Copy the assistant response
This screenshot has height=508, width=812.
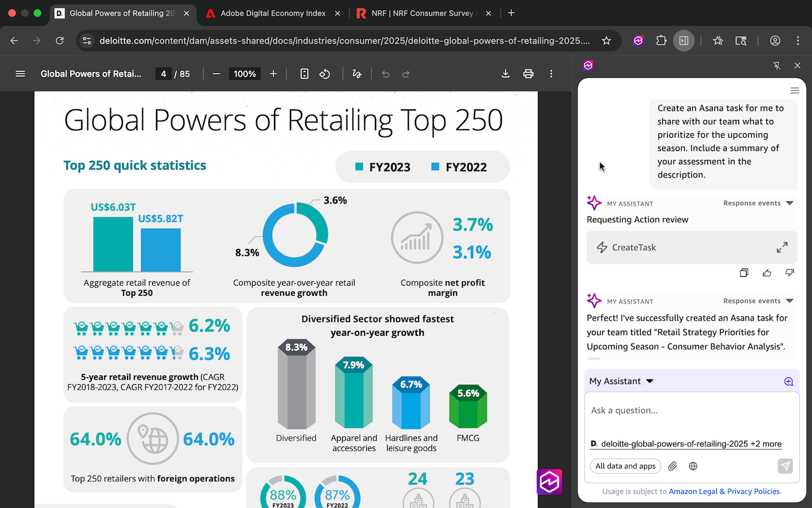coord(744,273)
